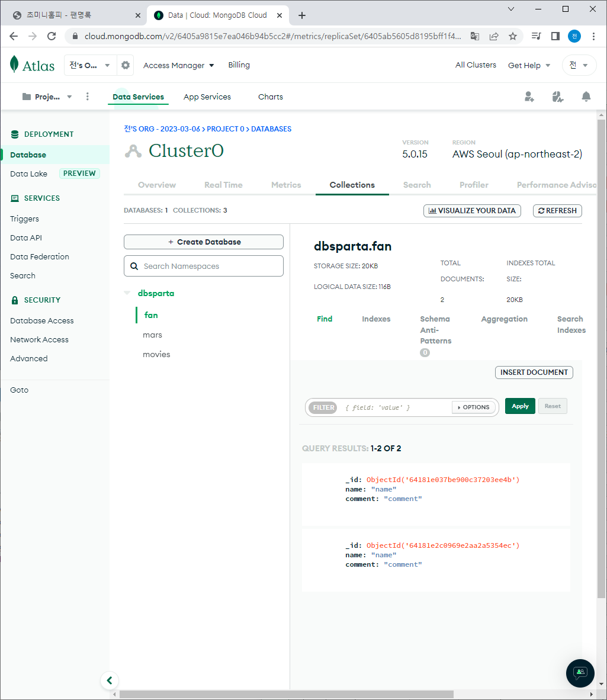The width and height of the screenshot is (607, 700).
Task: Click the translate page icon
Action: pyautogui.click(x=475, y=36)
